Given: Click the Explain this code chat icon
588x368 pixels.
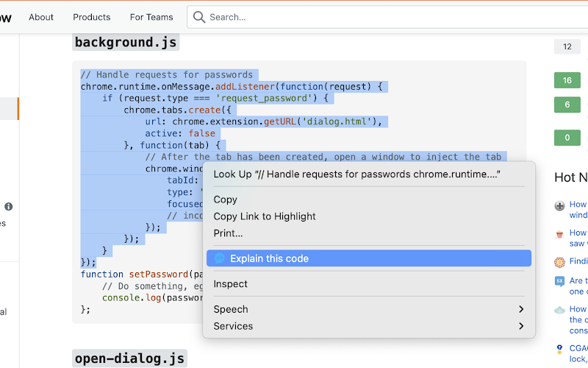Looking at the screenshot, I should point(219,258).
